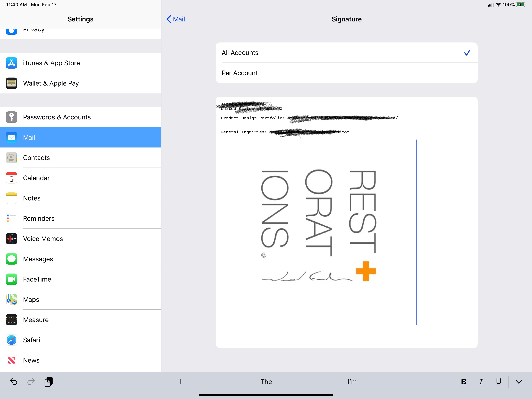Toggle underline formatting in keyboard bar
Image resolution: width=532 pixels, height=399 pixels.
tap(499, 382)
